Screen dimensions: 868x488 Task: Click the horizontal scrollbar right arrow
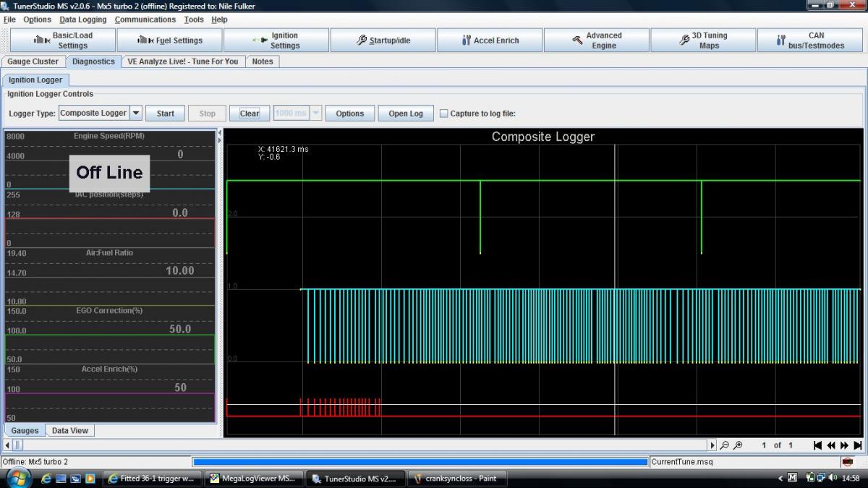pyautogui.click(x=712, y=445)
